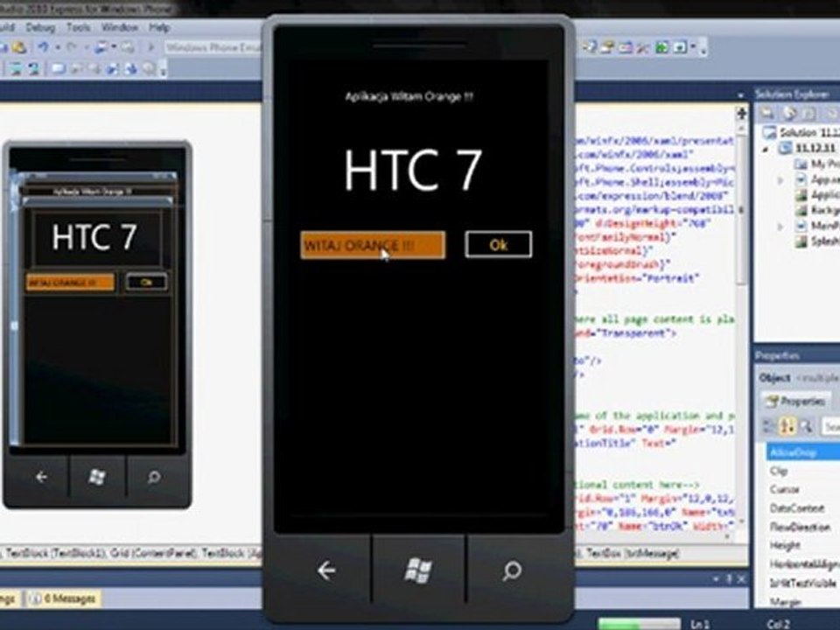Open the Windows Phone Emulator target dropdown
Image resolution: width=840 pixels, height=630 pixels.
click(x=212, y=47)
